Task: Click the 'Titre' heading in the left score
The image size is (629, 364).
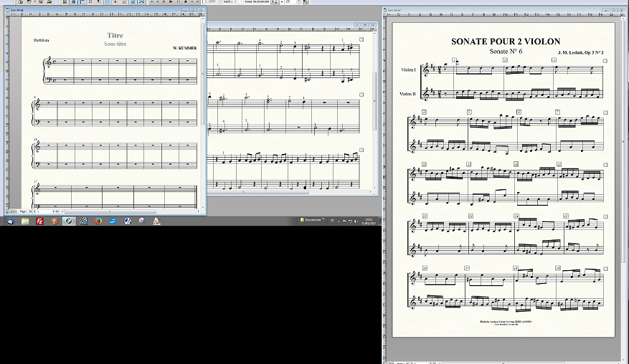Action: pyautogui.click(x=115, y=35)
